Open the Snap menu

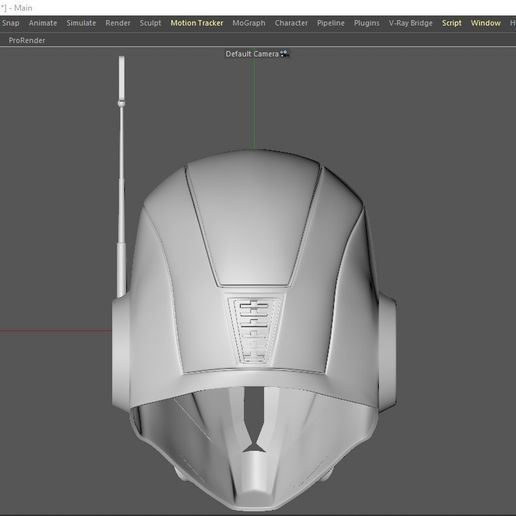[x=10, y=23]
